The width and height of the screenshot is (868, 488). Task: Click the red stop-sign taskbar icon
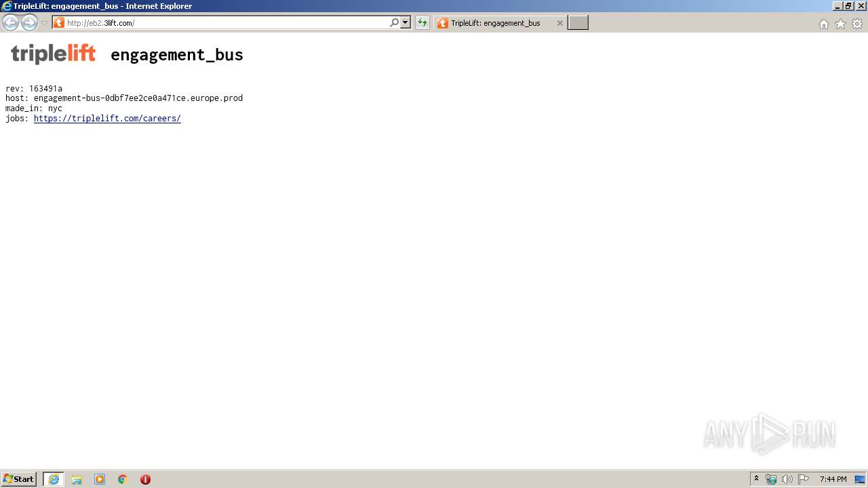click(145, 479)
